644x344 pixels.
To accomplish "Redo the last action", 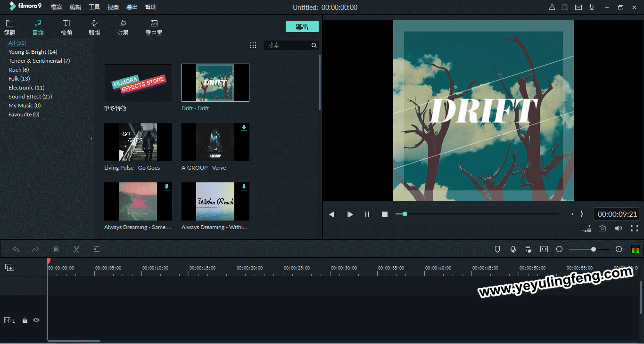I will click(36, 249).
